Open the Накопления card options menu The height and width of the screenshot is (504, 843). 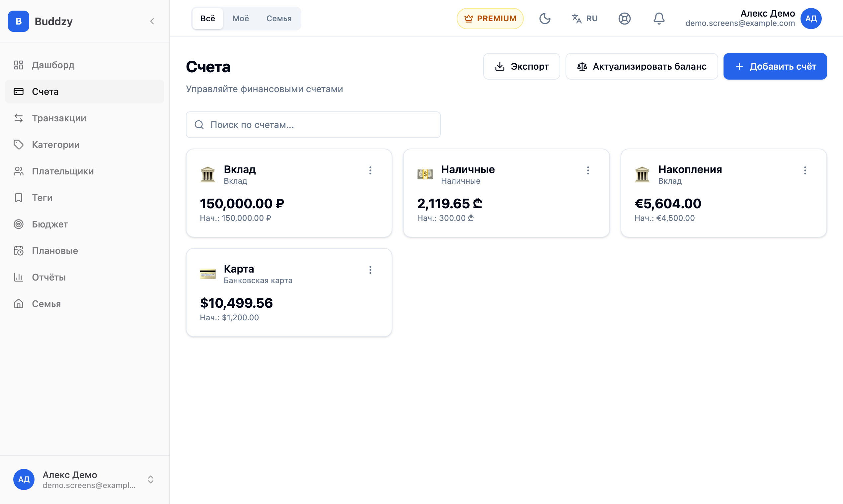[805, 170]
